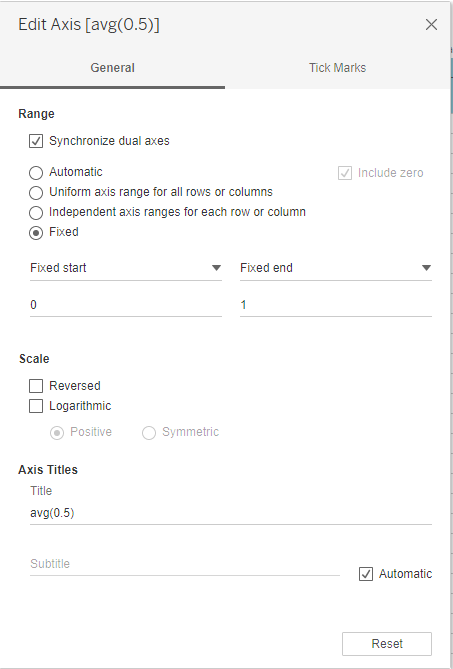Toggle the Include zero checkbox

pyautogui.click(x=345, y=173)
